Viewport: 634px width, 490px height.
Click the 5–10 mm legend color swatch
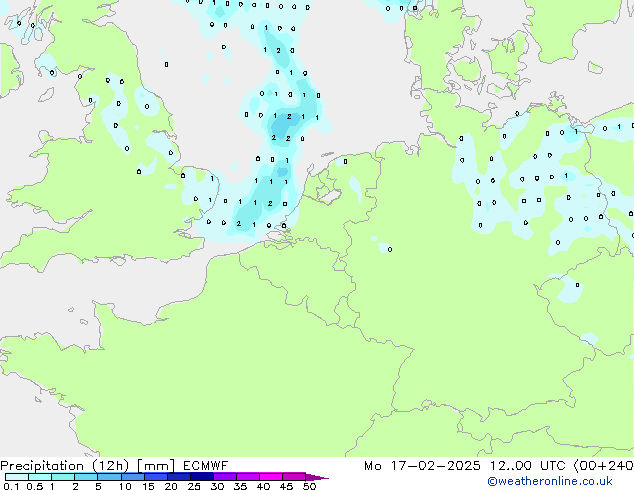(109, 477)
